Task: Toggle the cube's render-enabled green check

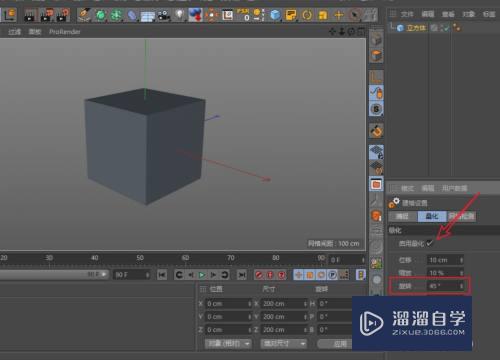Action: click(445, 28)
